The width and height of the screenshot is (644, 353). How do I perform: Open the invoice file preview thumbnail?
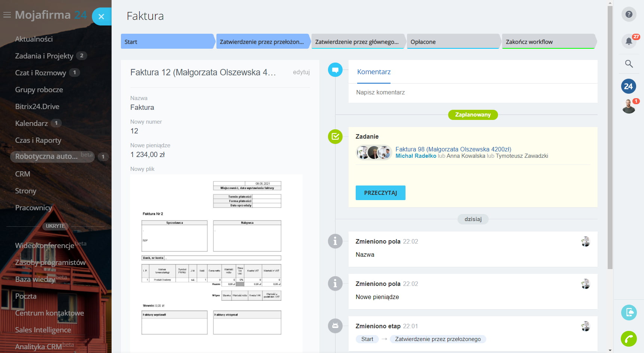coord(216,262)
